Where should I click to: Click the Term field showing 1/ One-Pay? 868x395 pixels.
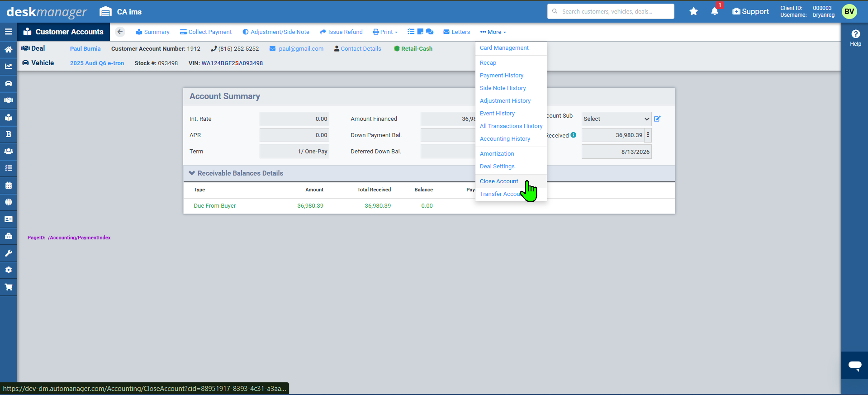pos(294,151)
